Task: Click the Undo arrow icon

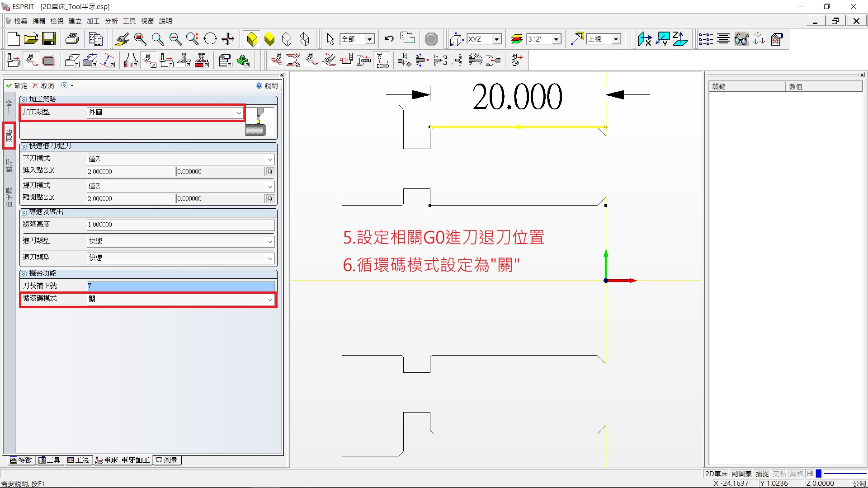Action: [389, 39]
